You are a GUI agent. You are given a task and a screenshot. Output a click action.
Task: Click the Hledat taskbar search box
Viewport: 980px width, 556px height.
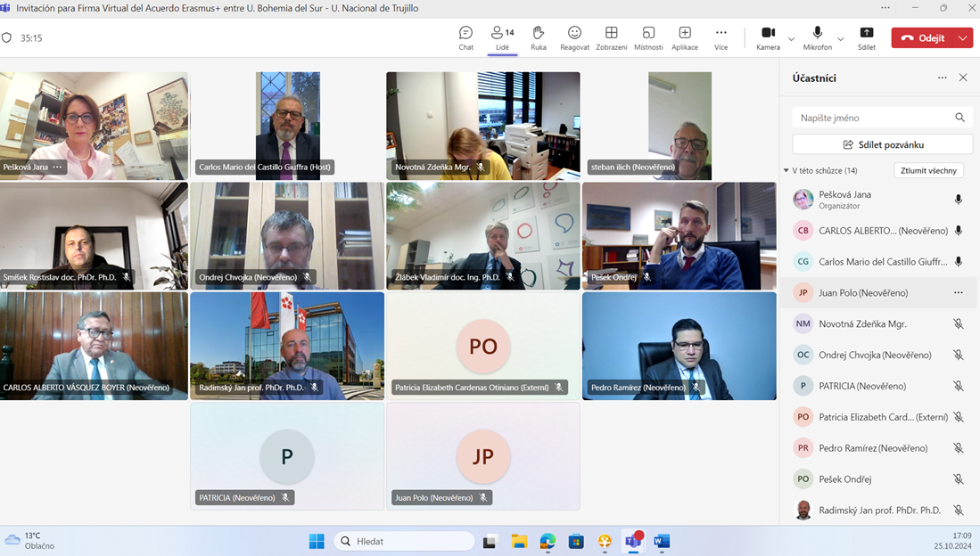[404, 541]
